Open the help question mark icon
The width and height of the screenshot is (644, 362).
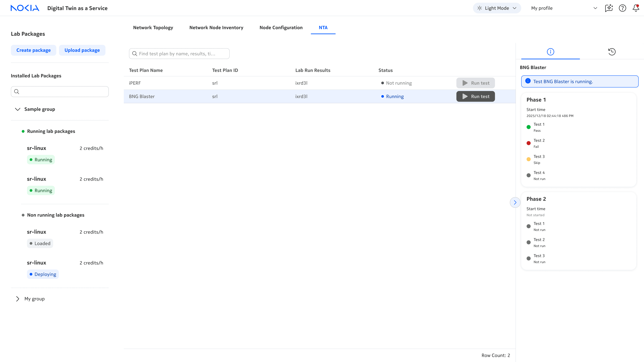622,8
